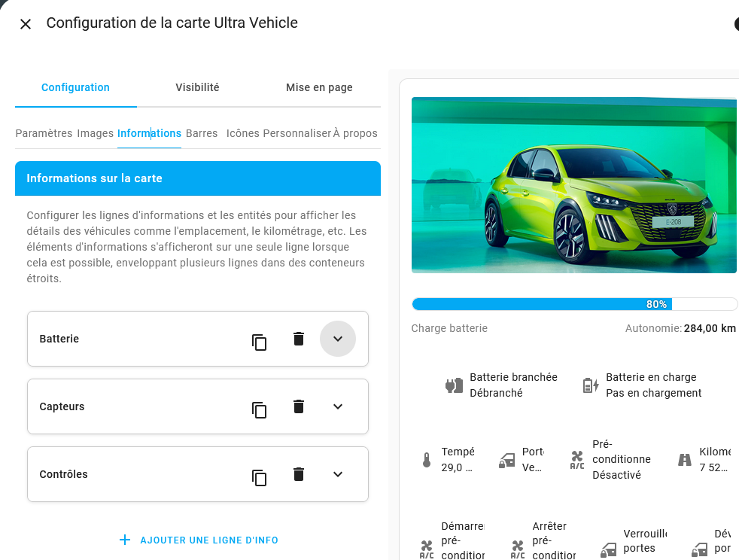The height and width of the screenshot is (560, 739).
Task: Switch to the Visibilité tab
Action: pos(197,87)
